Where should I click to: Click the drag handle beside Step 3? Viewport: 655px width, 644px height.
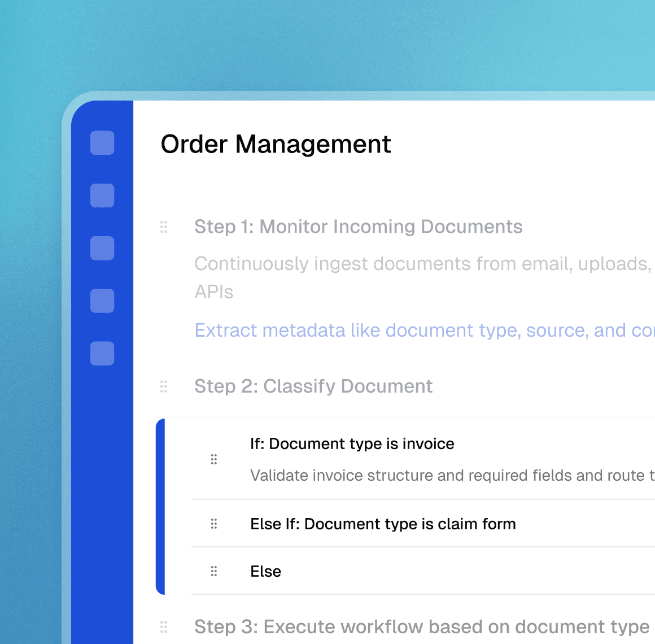(x=164, y=627)
